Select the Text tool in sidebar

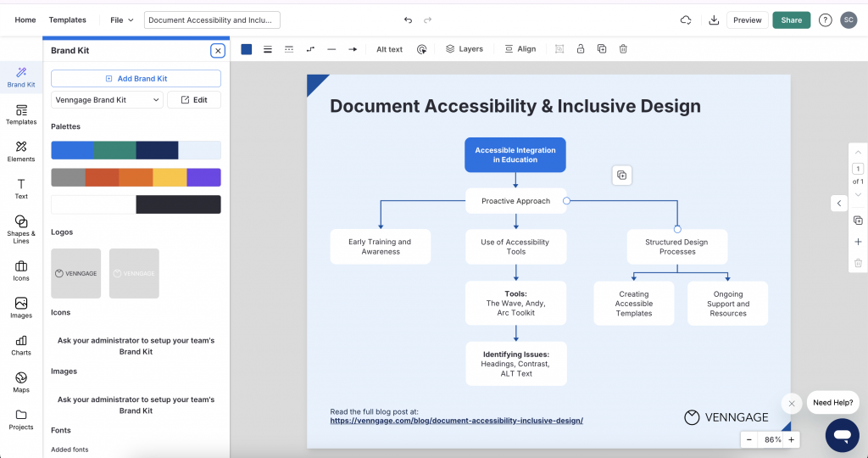21,189
